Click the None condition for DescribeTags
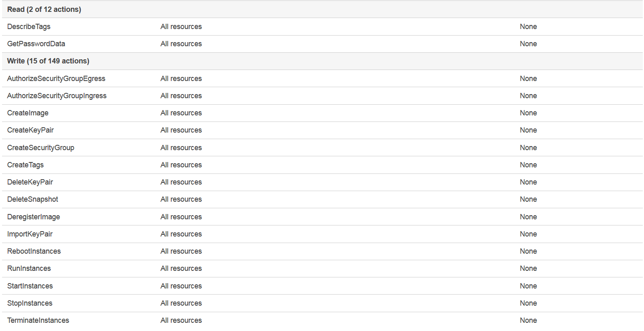Screen dimensions: 644x331 (528, 27)
